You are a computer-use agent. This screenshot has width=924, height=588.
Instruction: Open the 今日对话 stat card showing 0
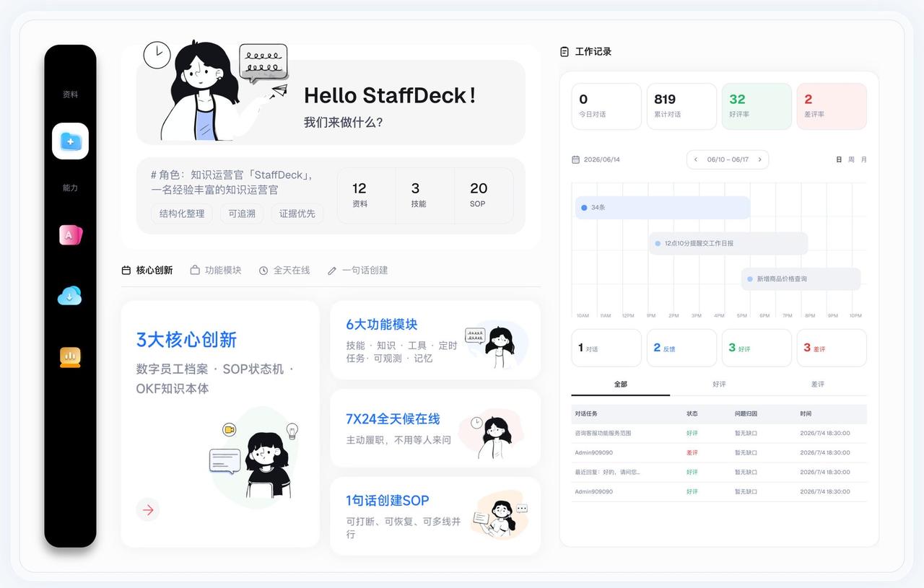(606, 106)
